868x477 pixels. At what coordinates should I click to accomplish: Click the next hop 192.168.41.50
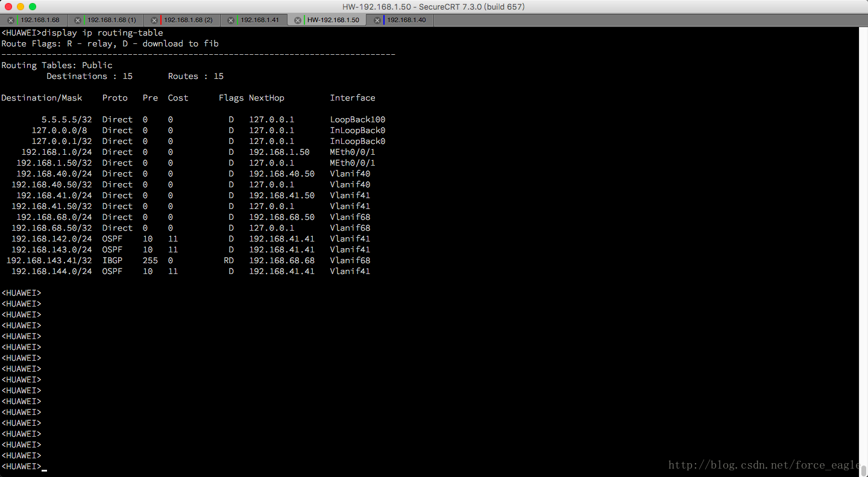pyautogui.click(x=281, y=195)
